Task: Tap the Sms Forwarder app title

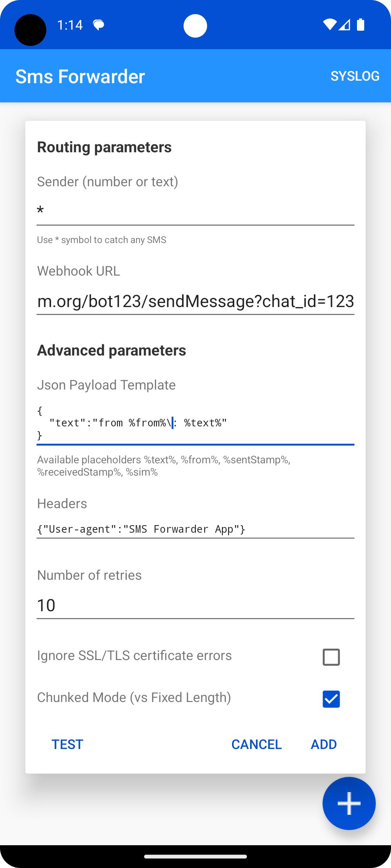Action: pyautogui.click(x=80, y=76)
